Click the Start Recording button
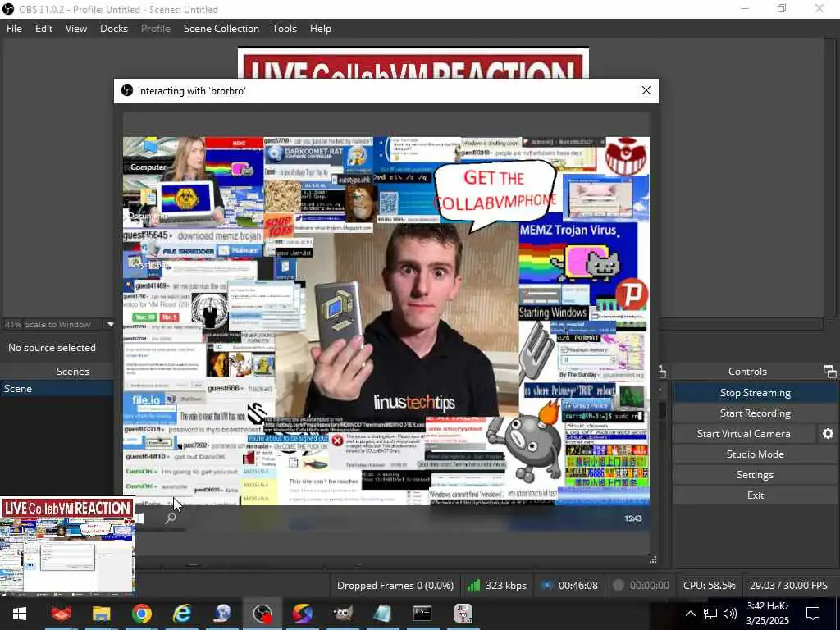The height and width of the screenshot is (630, 840). tap(755, 413)
